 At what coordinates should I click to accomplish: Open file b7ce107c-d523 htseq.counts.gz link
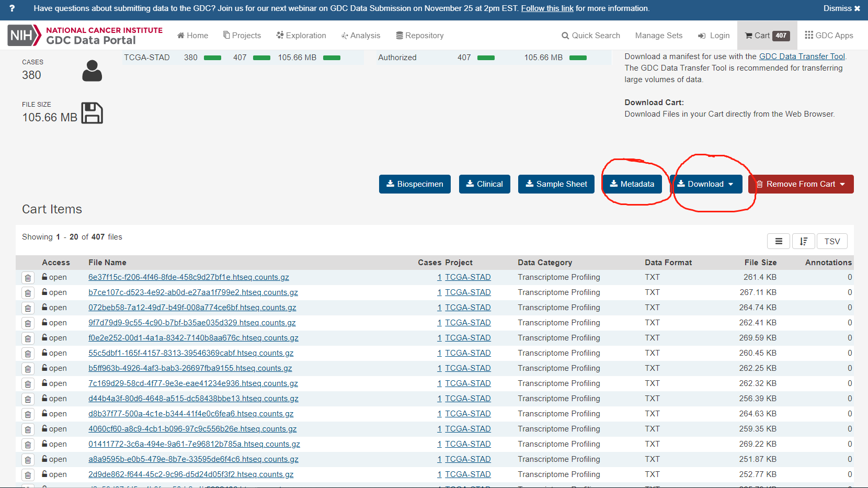tap(193, 292)
